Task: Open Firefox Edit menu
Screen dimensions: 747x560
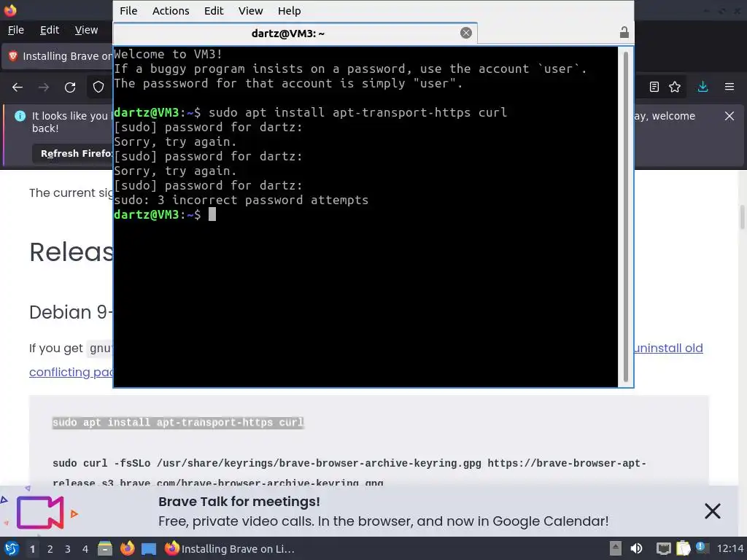Action: point(50,30)
